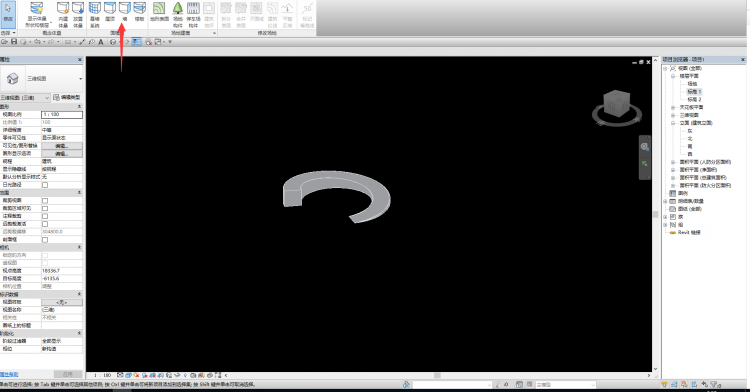This screenshot has height=392, width=750.
Task: Click the horizontal scrollbar under the 3D view
Action: tap(437, 375)
